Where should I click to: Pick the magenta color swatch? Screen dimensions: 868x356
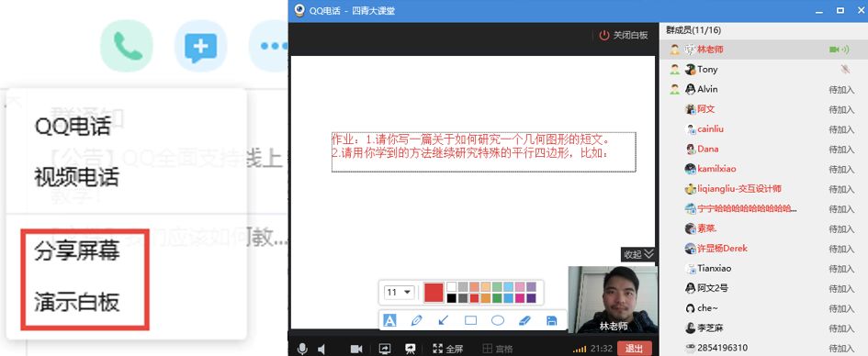[x=520, y=298]
